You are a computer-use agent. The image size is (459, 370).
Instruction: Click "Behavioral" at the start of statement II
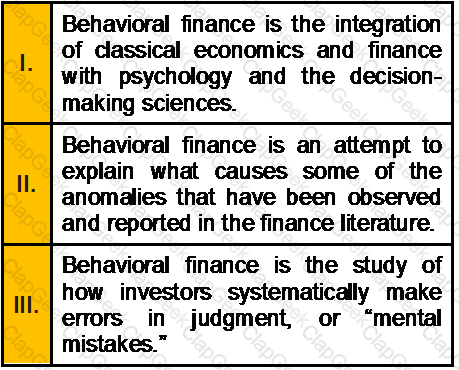pyautogui.click(x=115, y=145)
